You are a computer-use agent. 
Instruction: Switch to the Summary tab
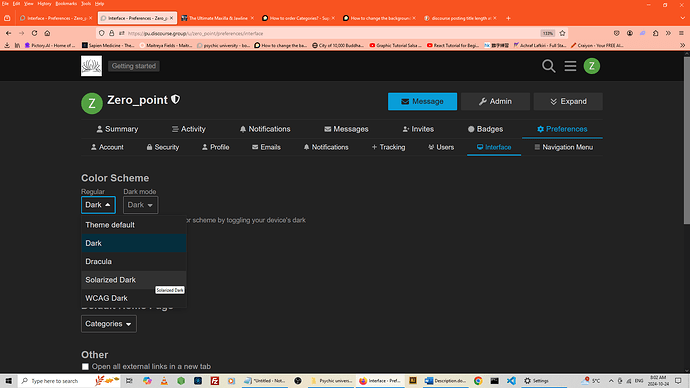pyautogui.click(x=117, y=129)
